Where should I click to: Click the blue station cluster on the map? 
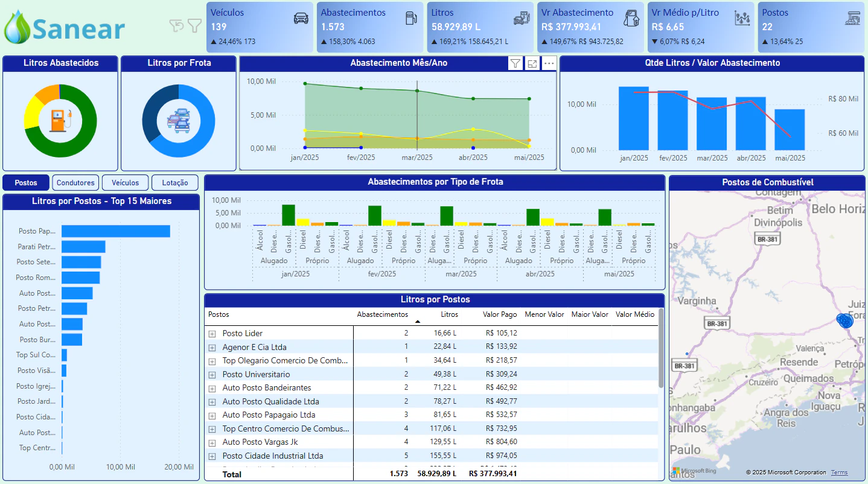[x=845, y=320]
